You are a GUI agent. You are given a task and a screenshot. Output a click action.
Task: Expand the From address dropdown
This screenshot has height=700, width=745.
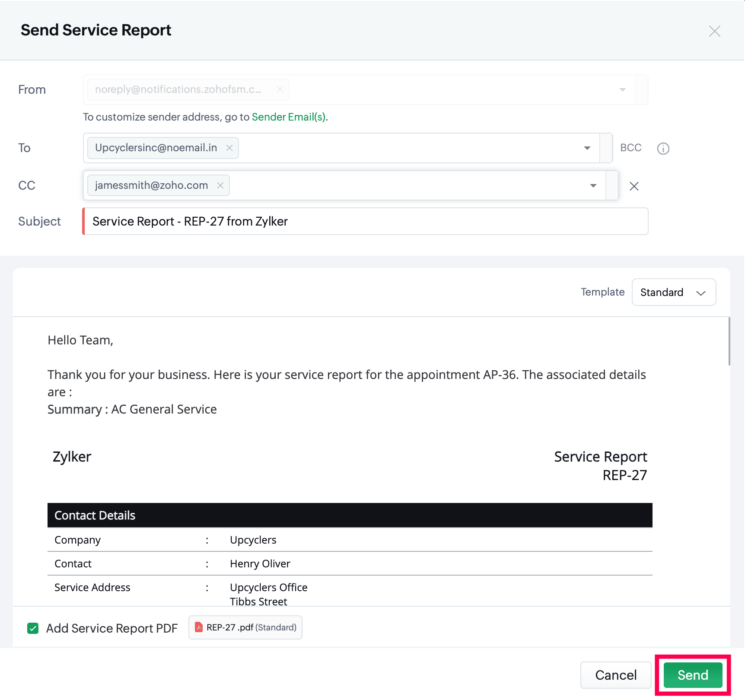coord(622,90)
